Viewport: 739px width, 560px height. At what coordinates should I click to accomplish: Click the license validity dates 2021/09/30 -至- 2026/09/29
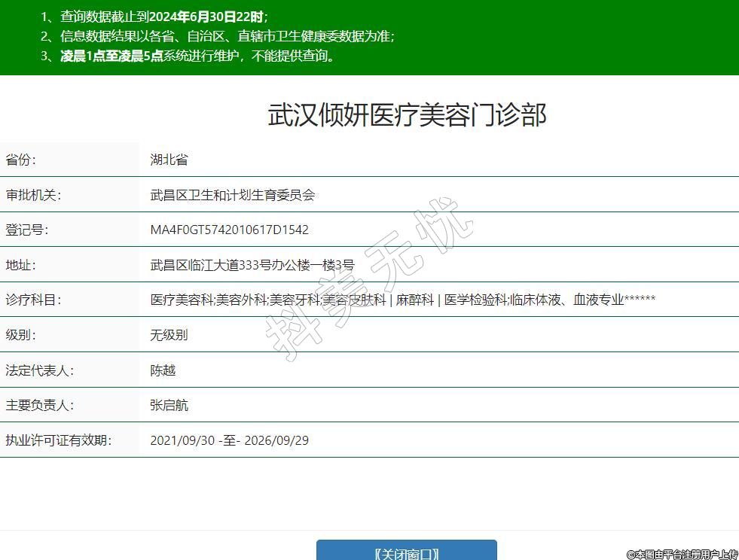pyautogui.click(x=229, y=440)
